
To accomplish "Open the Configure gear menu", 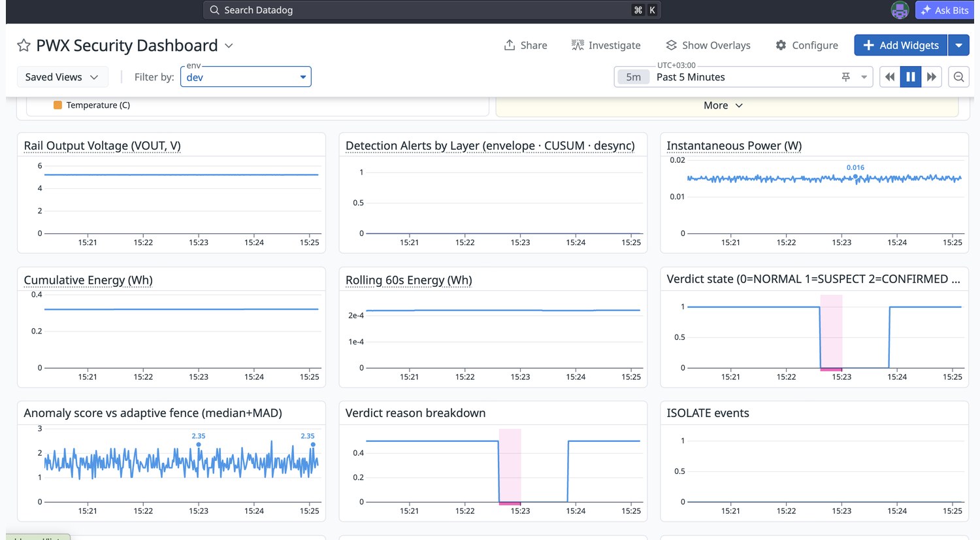I will (807, 45).
